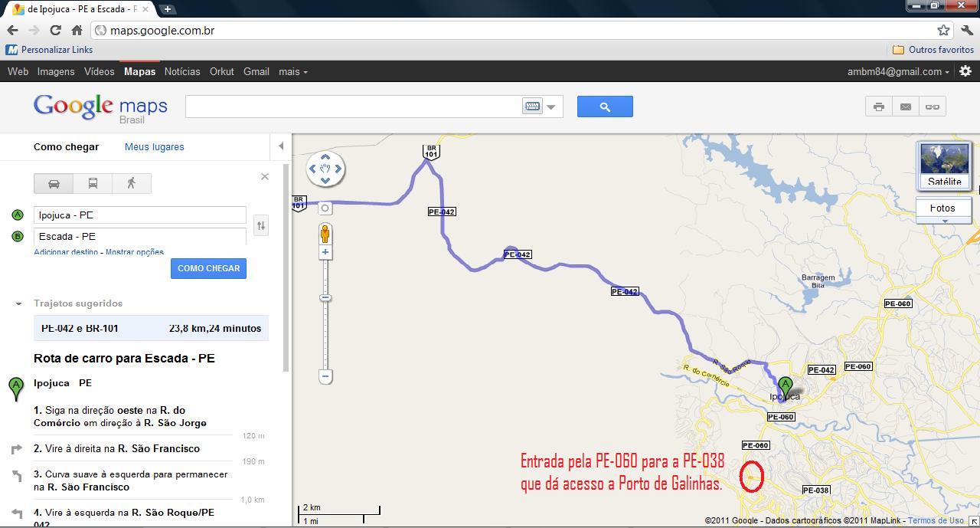Open the Notícias tab
980x528 pixels.
(x=182, y=71)
